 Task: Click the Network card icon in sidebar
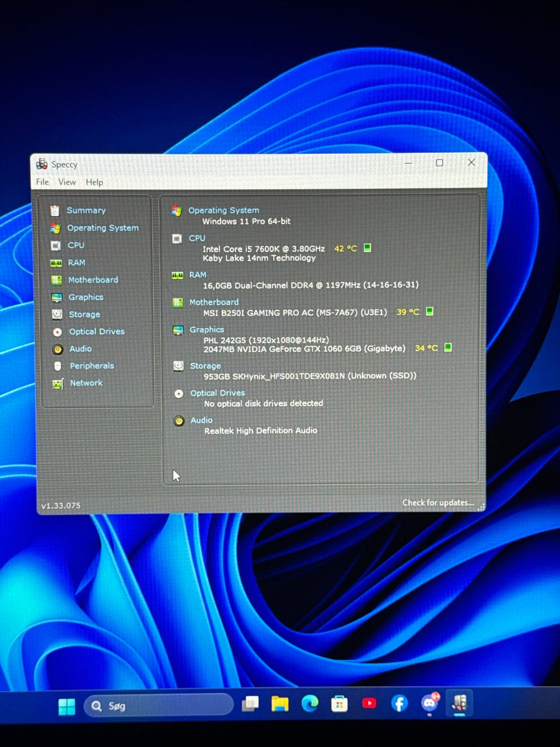coord(58,383)
